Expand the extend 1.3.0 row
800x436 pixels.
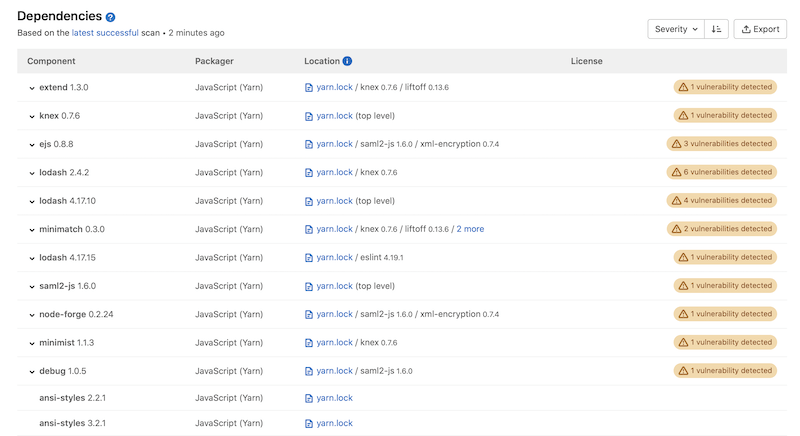pos(32,88)
